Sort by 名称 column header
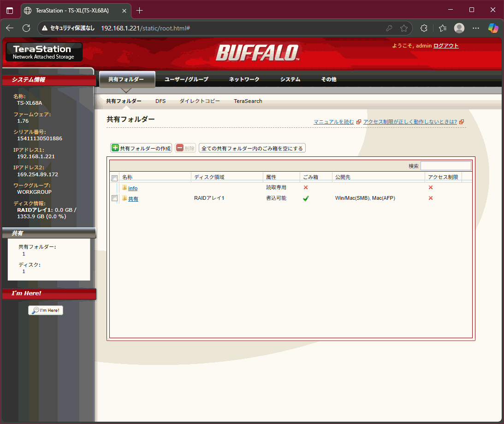This screenshot has width=504, height=424. tap(155, 177)
